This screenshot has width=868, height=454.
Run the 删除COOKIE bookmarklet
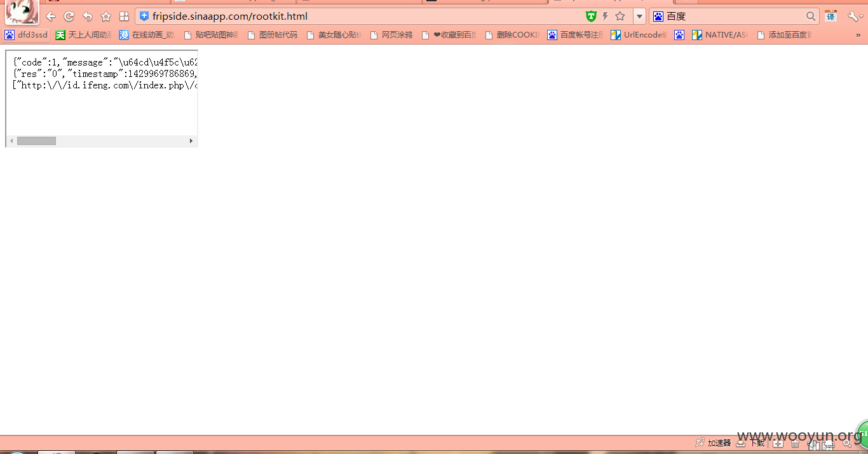(512, 35)
